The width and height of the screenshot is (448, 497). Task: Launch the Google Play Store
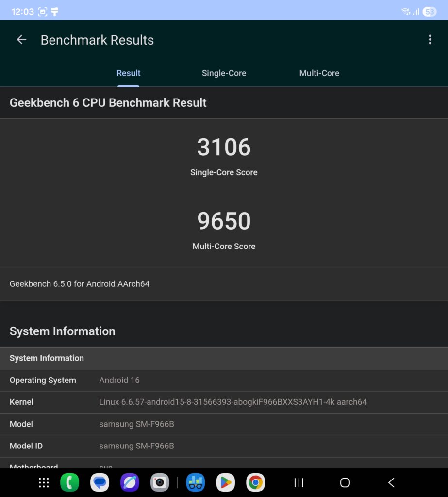click(x=225, y=482)
